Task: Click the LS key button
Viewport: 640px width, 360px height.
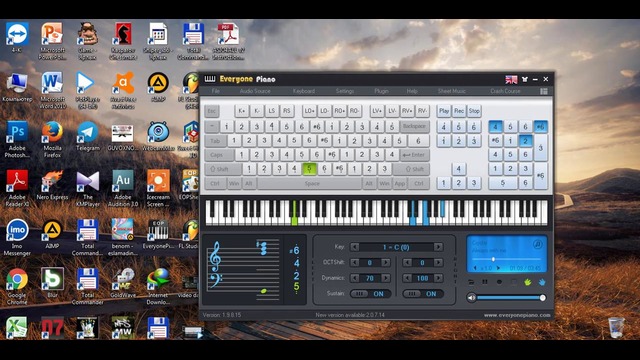Action: point(271,111)
